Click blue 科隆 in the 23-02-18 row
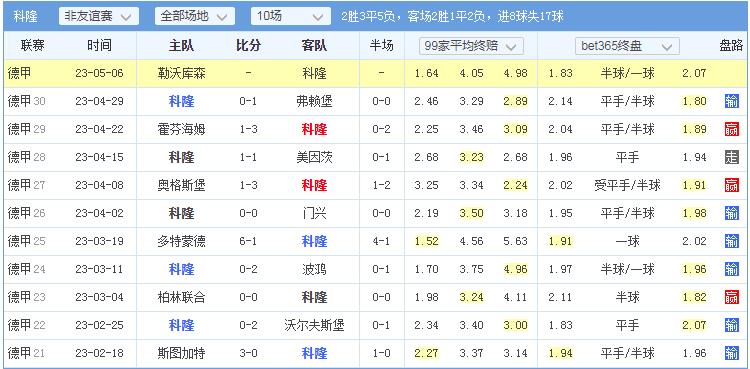 pos(314,353)
